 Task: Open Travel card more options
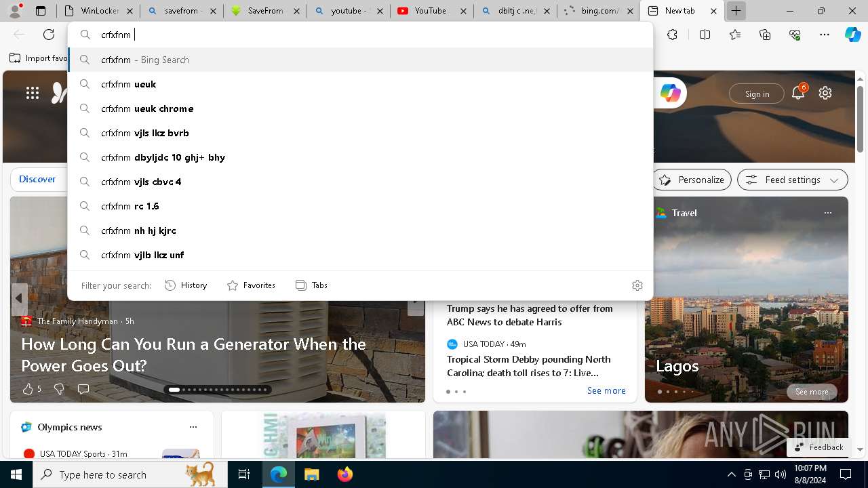(x=827, y=213)
